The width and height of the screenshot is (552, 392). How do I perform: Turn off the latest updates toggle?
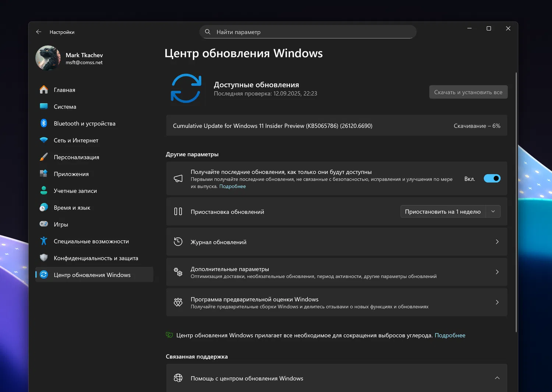tap(492, 179)
